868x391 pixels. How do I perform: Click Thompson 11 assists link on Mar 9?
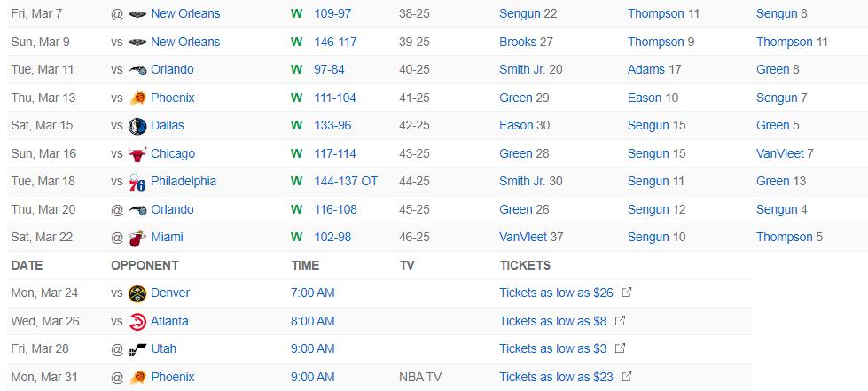pyautogui.click(x=792, y=42)
